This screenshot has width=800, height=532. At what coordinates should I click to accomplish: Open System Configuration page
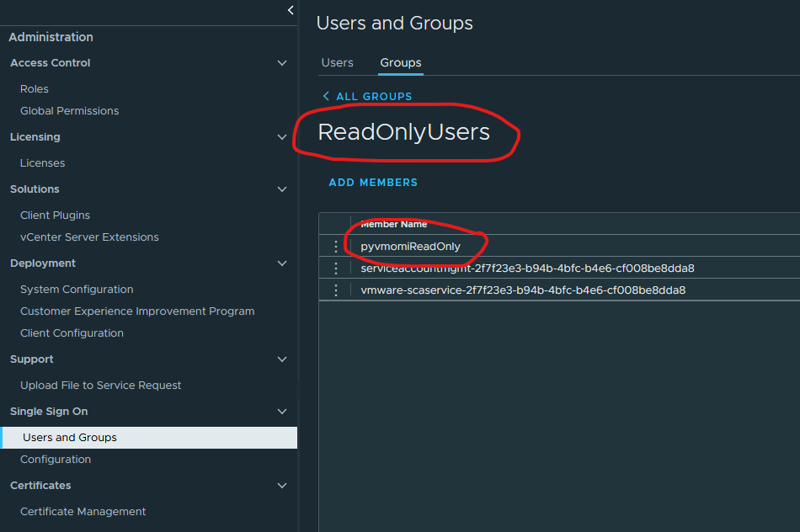coord(77,290)
